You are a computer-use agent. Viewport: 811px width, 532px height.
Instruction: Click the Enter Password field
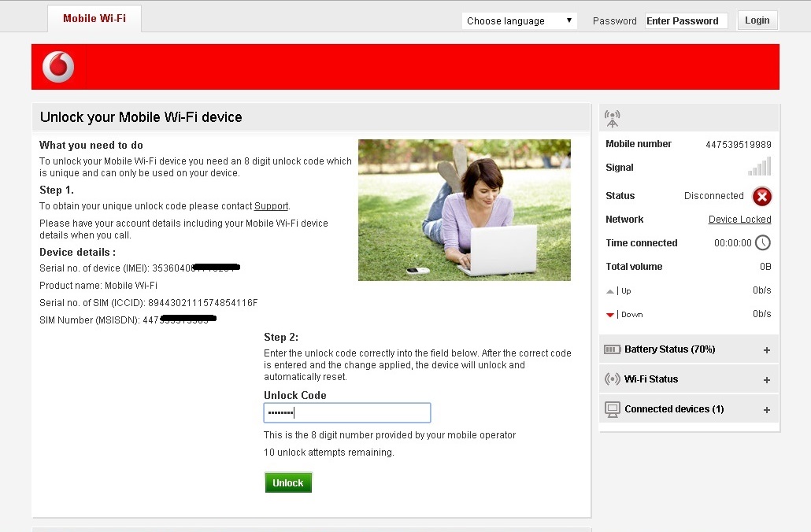click(686, 20)
